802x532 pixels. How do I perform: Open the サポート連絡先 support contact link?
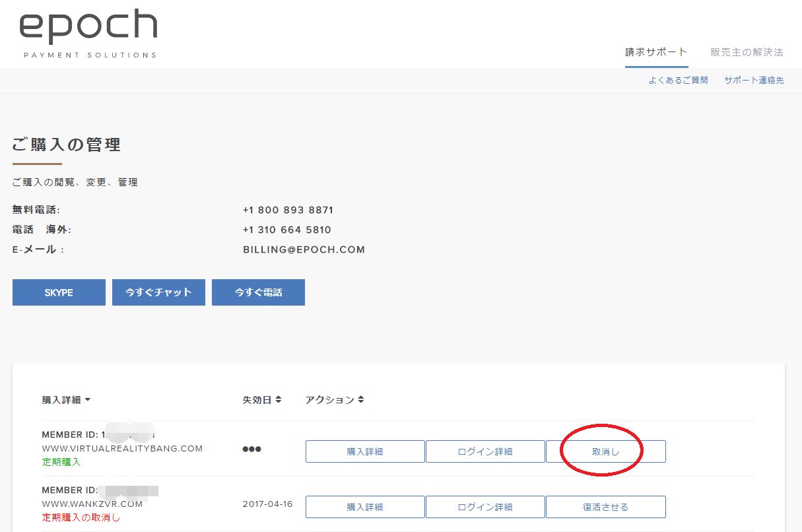point(753,80)
